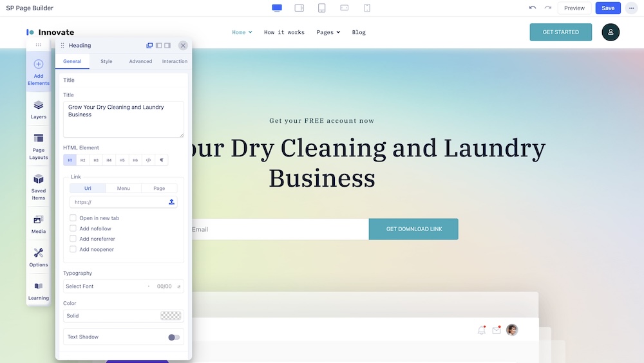
Task: Click the upload icon in URL field
Action: click(171, 202)
